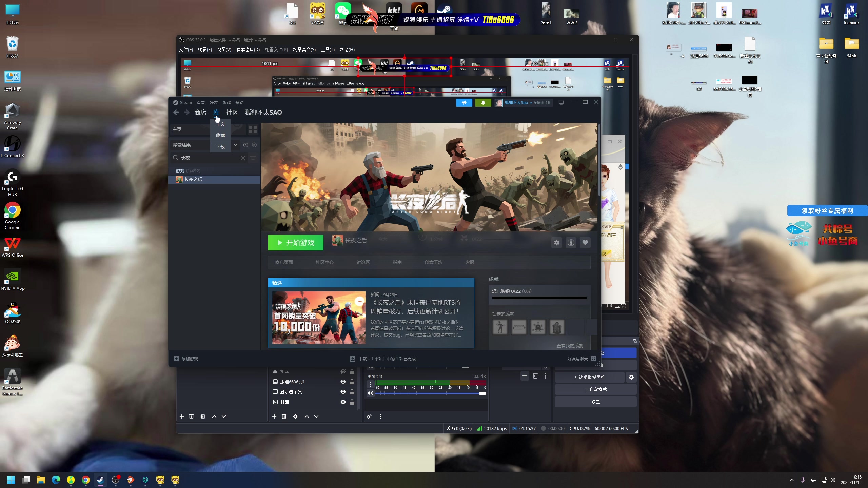The image size is (868, 488).
Task: Click the 工作室模式 button
Action: [x=595, y=389]
